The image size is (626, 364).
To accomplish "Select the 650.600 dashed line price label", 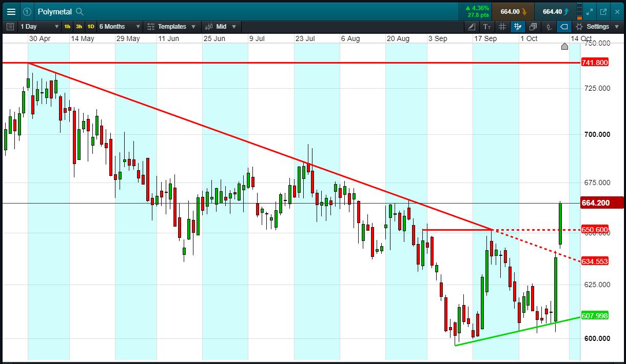I will coord(595,230).
